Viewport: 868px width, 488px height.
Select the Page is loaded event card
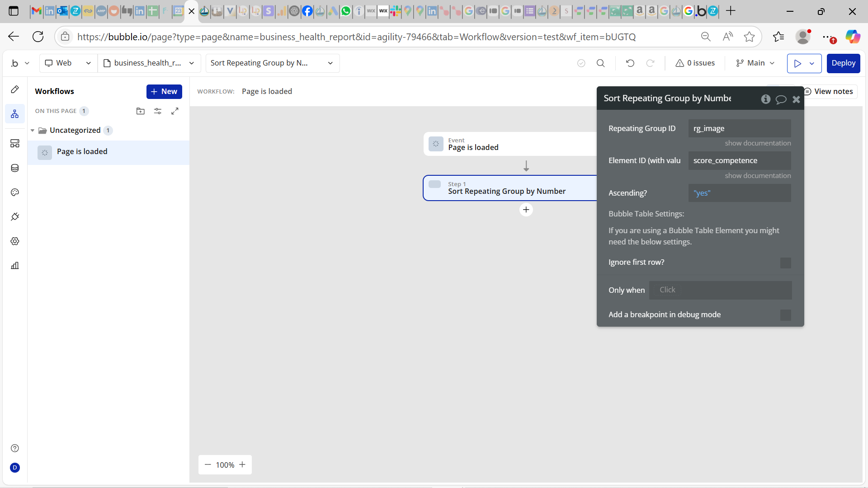coord(510,144)
